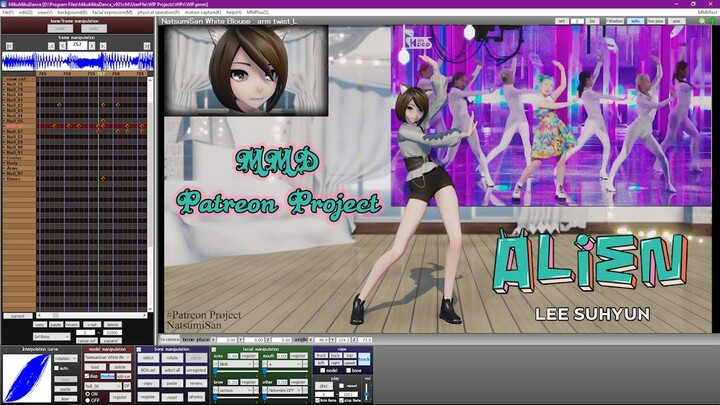Go to next keyframe arrow
The height and width of the screenshot is (405, 720).
(103, 46)
